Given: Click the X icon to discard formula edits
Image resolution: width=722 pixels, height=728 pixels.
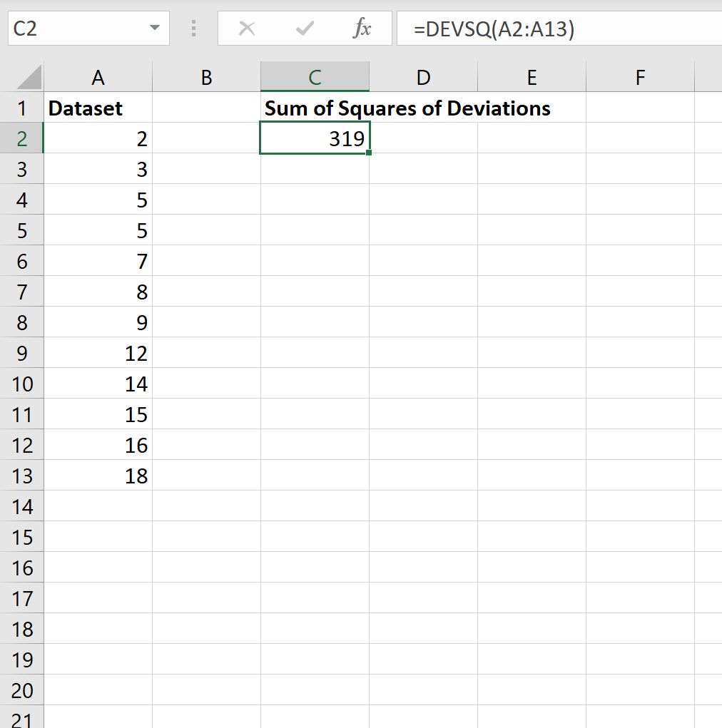Looking at the screenshot, I should (x=246, y=29).
